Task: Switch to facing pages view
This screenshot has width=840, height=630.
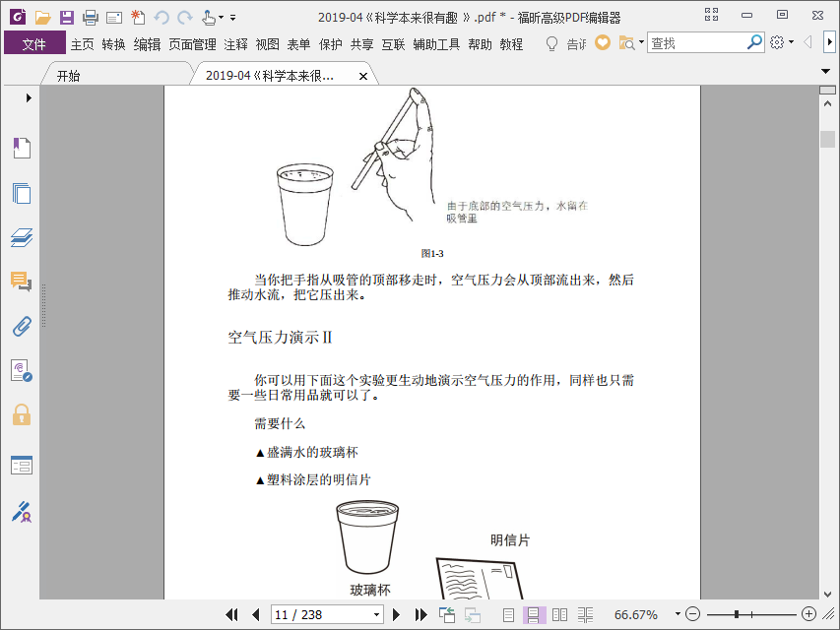Action: point(559,614)
